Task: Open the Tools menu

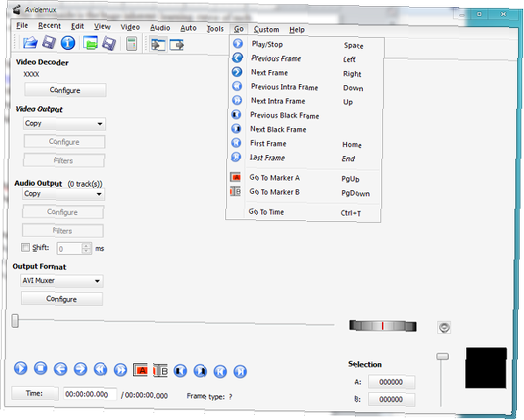Action: [x=215, y=29]
